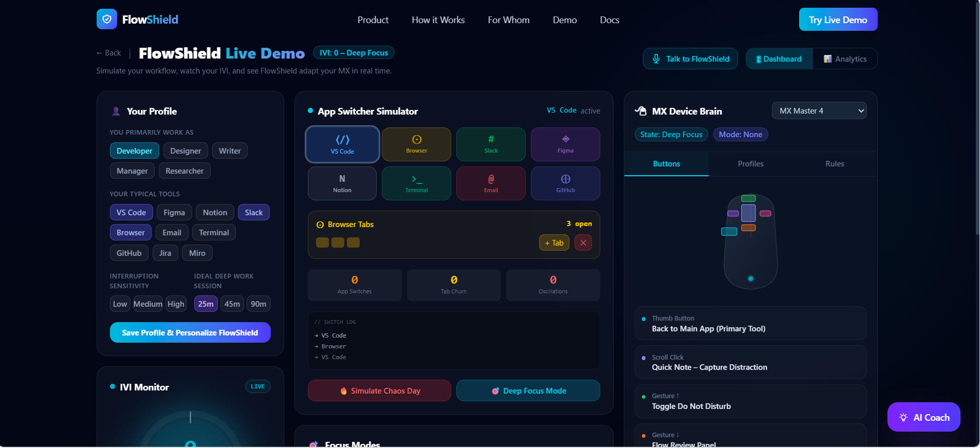
Task: Choose 90m ideal deep work session
Action: pyautogui.click(x=258, y=304)
